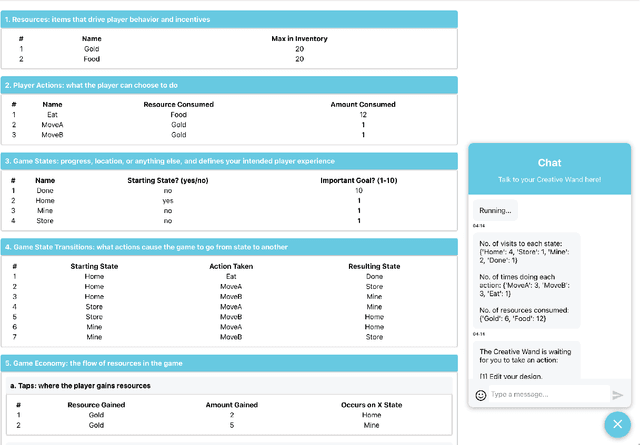Click the 'Chat' title in chat header
This screenshot has height=445, width=640.
(549, 163)
